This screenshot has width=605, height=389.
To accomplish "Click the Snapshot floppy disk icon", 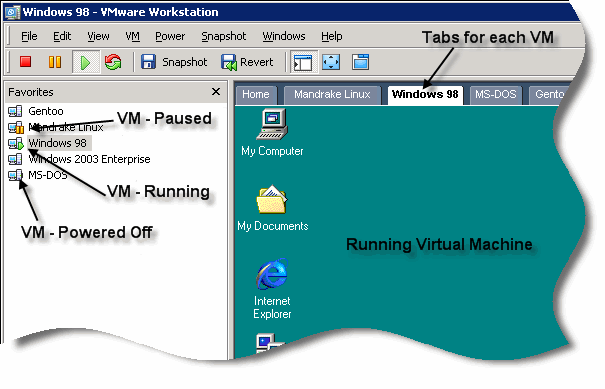I will click(148, 62).
